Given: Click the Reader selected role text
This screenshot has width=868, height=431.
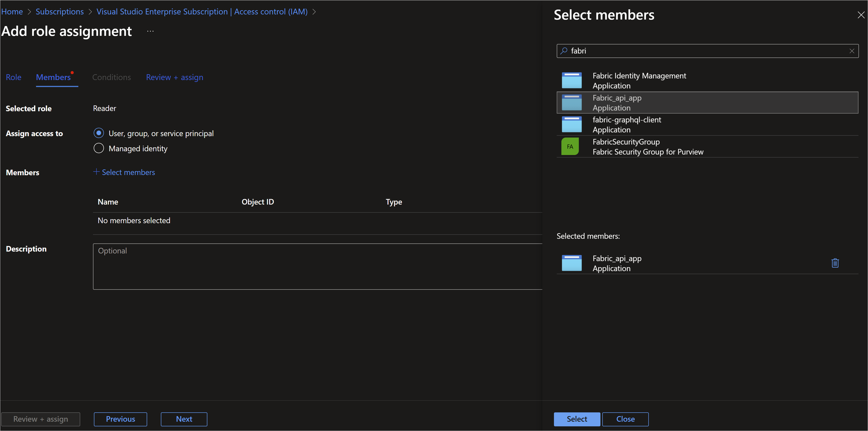Looking at the screenshot, I should 104,108.
